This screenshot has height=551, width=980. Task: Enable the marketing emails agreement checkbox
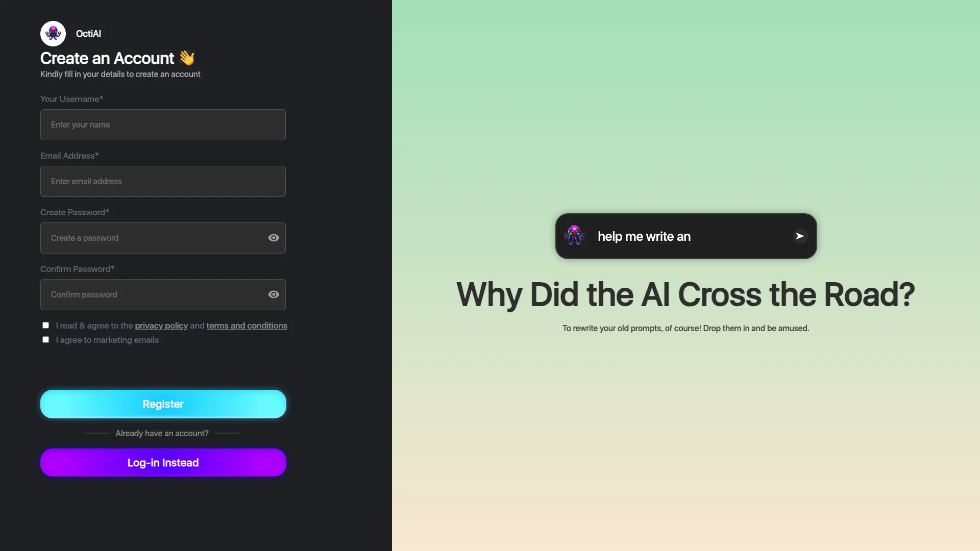[44, 340]
